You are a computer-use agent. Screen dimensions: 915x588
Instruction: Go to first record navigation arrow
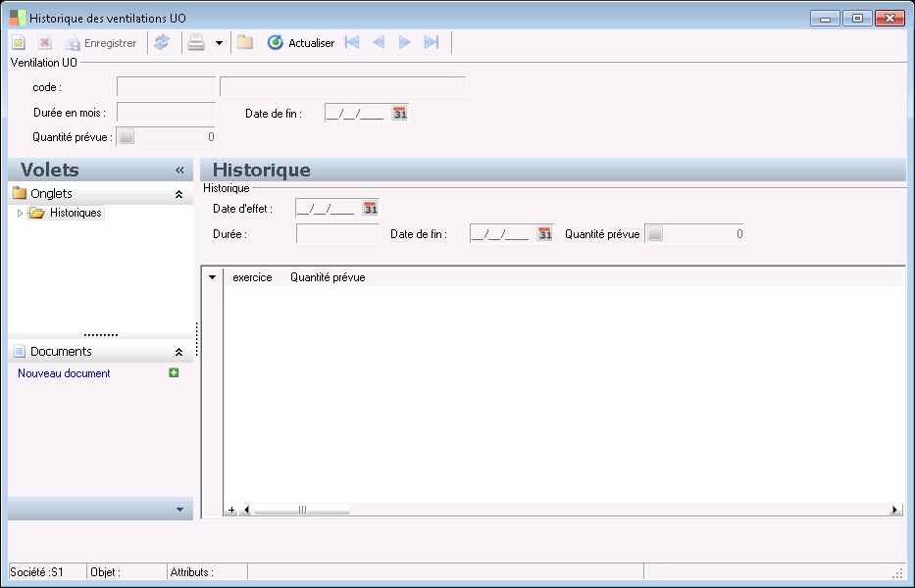(x=352, y=43)
